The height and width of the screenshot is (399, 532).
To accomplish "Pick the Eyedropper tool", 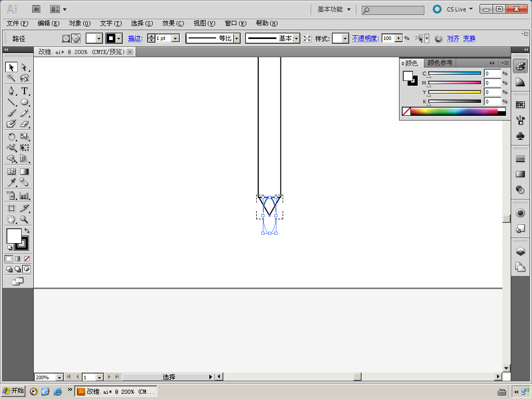I will coord(11,182).
